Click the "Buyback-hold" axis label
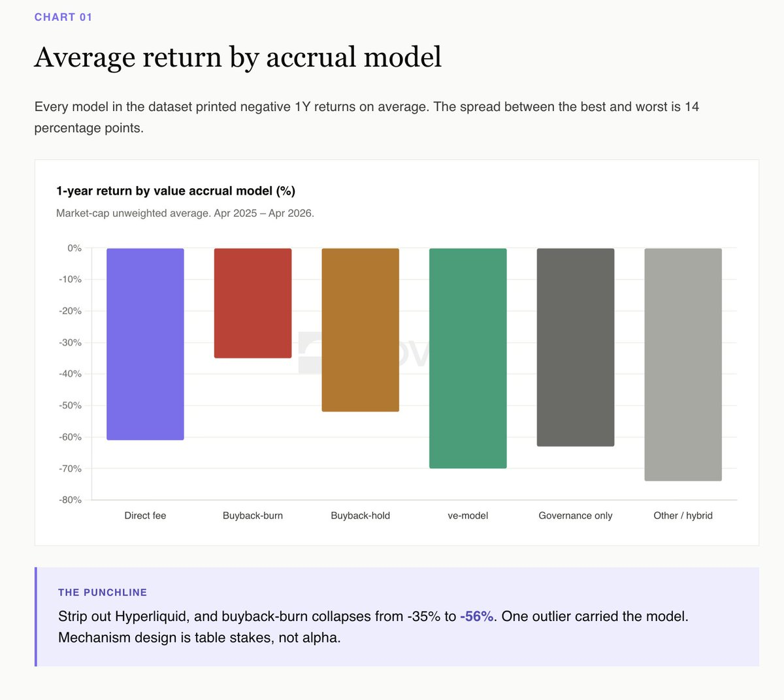Screen dimensions: 784x700 point(360,516)
